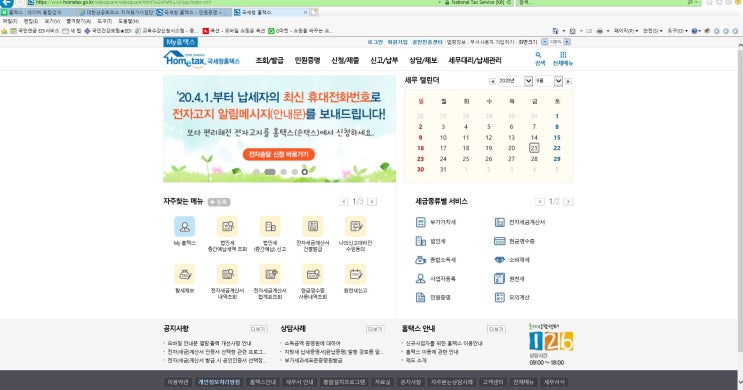Show previous page of 자주찾는 메뉴
Screen dimensions: 743x390
(344, 202)
